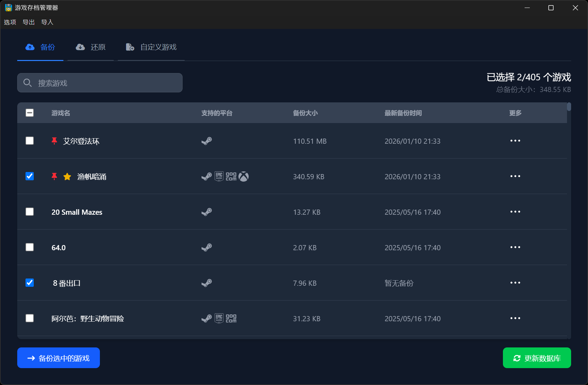
Task: Switch to the 还原 tab
Action: coord(91,47)
